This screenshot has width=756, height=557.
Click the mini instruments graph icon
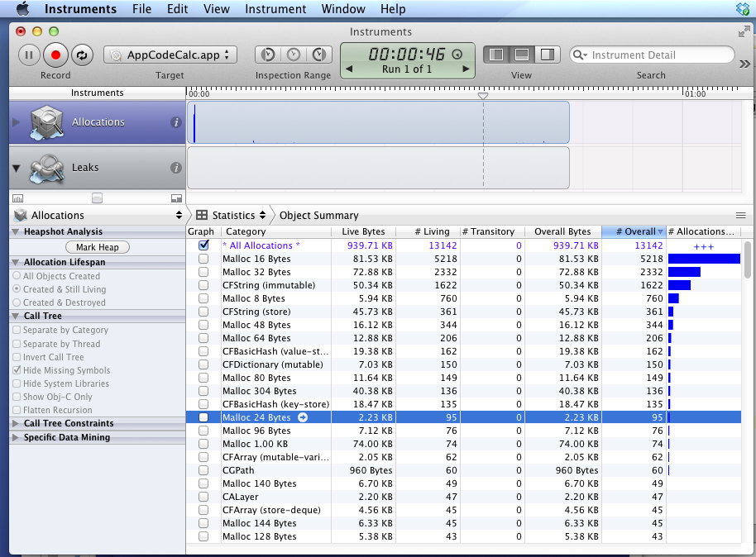coord(18,198)
